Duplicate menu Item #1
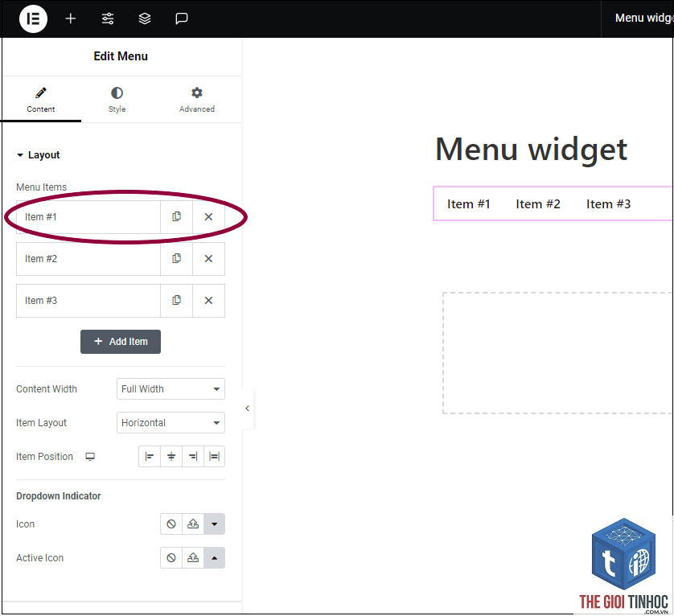This screenshot has height=616, width=674. pyautogui.click(x=176, y=216)
